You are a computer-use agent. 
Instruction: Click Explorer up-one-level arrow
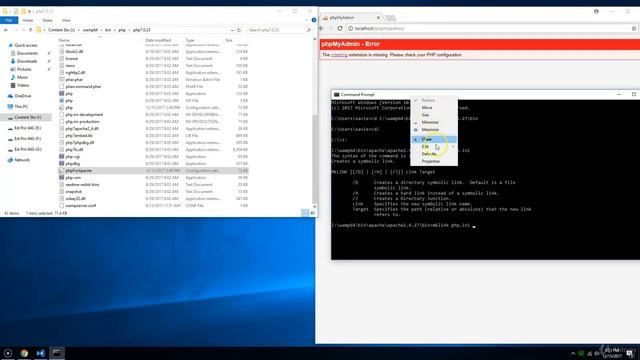[31, 30]
